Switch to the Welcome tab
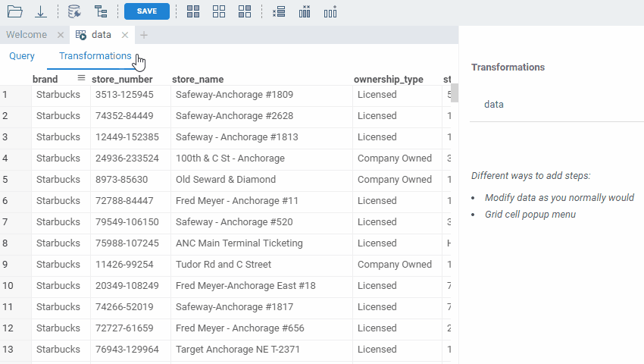 [x=27, y=35]
